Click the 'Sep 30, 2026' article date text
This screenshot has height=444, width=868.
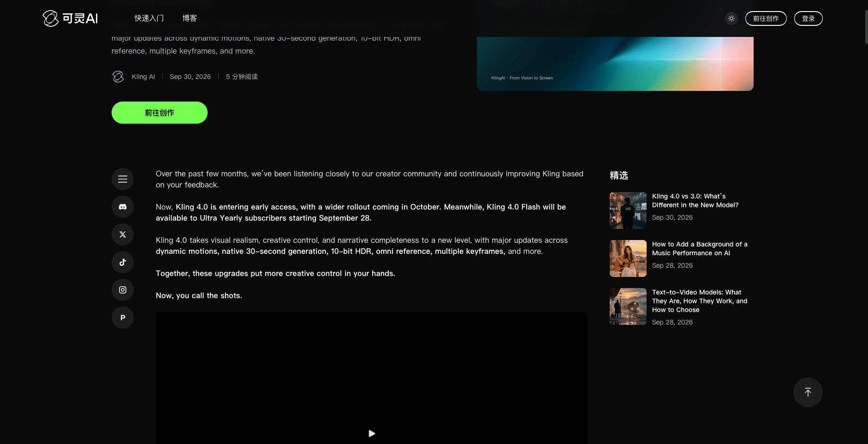click(190, 77)
